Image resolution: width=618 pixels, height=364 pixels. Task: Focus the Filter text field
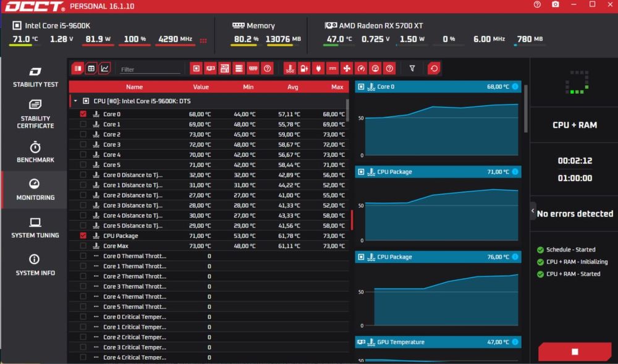pyautogui.click(x=150, y=69)
